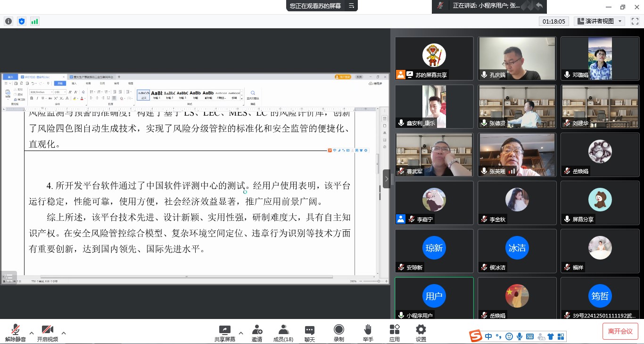644x344 pixels.
Task: Enter full screen mode using top-right icon
Action: point(635,21)
